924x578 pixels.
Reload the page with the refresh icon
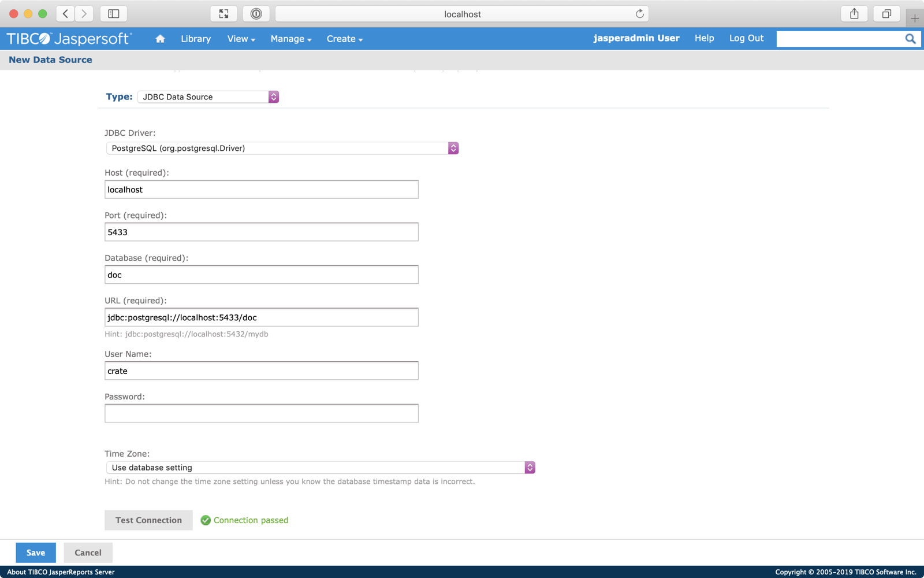[639, 14]
